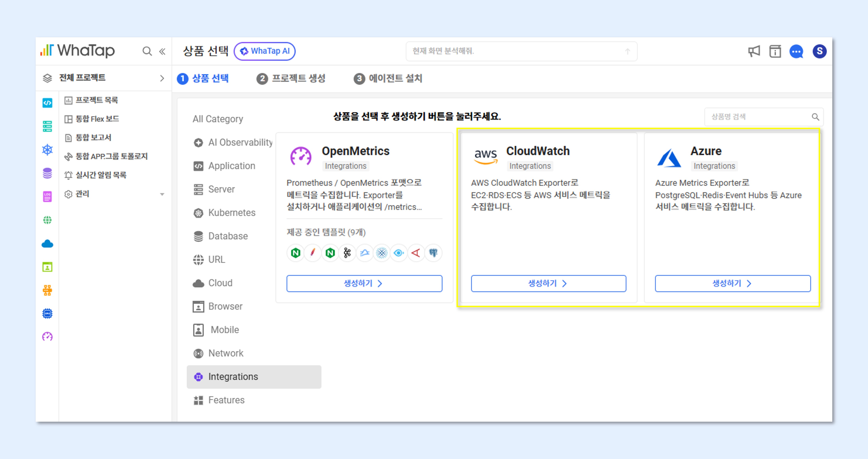
Task: Select Cloud category
Action: [213, 283]
